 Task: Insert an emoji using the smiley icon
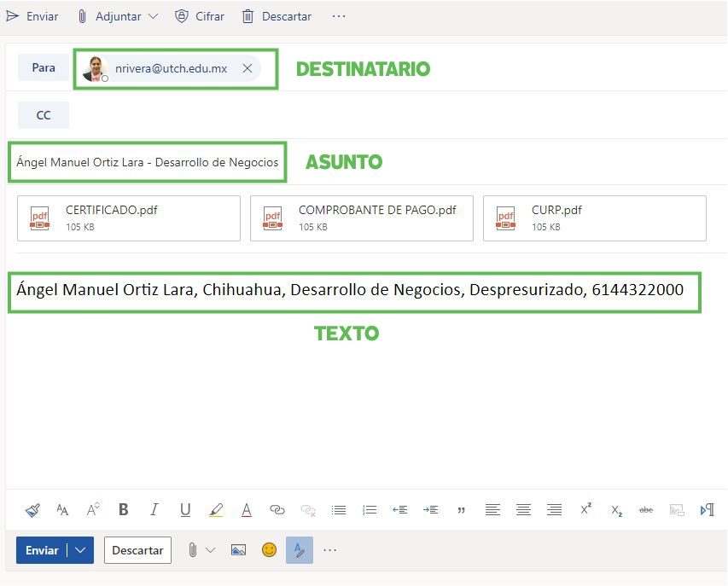coord(269,550)
